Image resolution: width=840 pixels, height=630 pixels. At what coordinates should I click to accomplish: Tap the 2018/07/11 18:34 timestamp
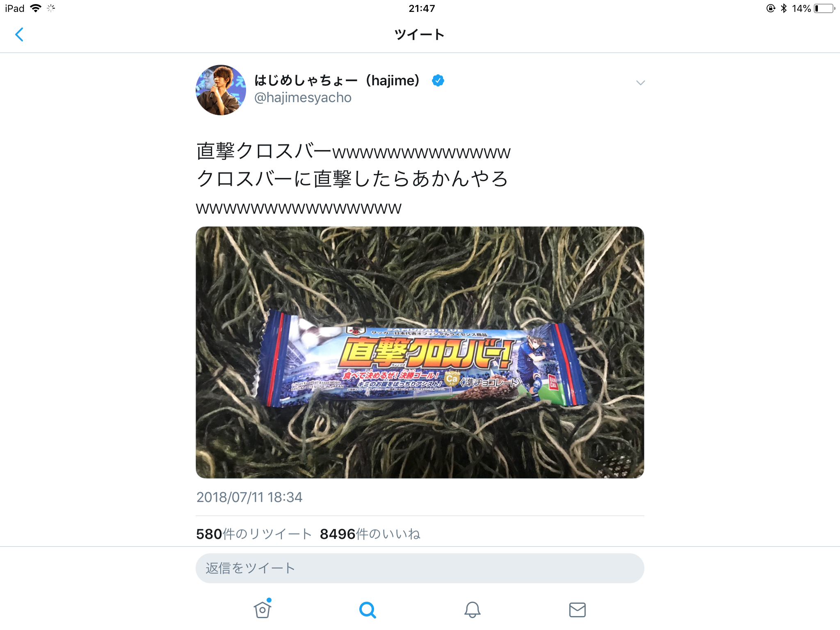click(x=249, y=497)
